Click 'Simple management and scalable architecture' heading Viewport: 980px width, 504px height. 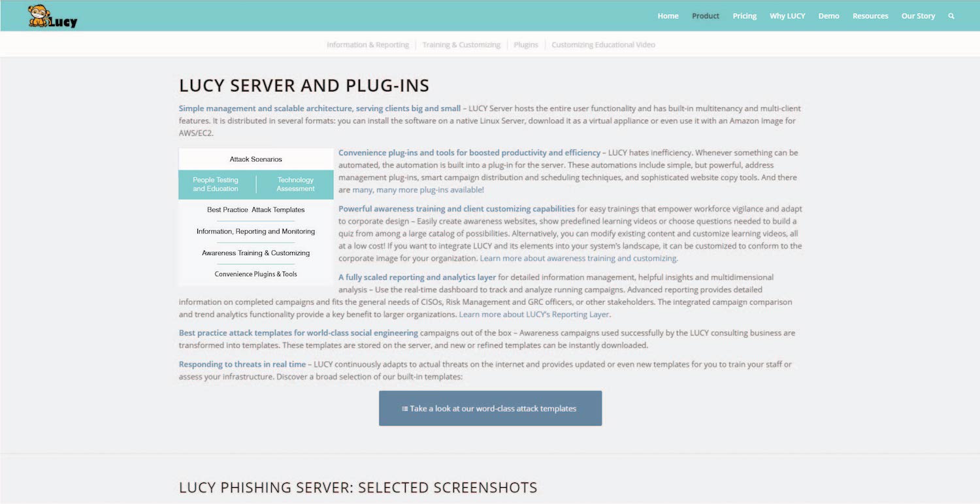[319, 108]
